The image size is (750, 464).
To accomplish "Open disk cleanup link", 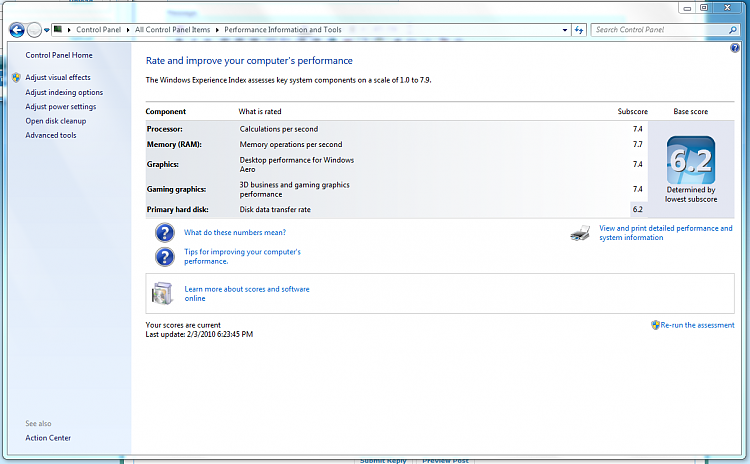I will click(56, 121).
